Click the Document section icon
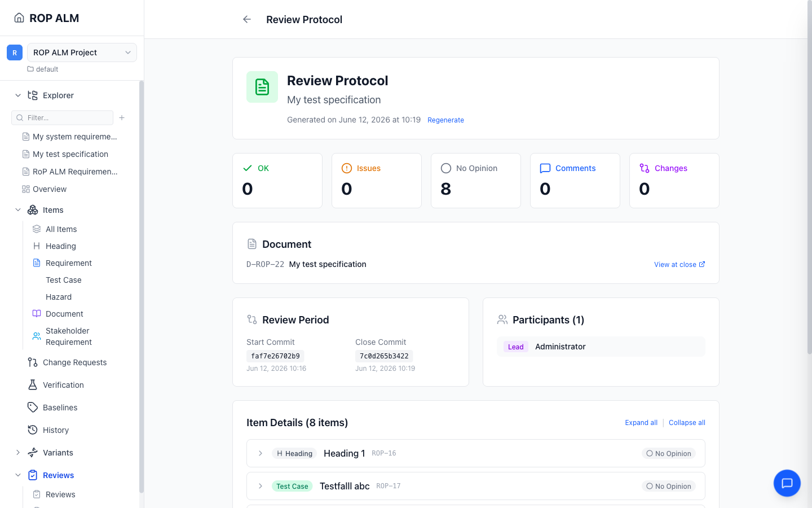812x508 pixels. tap(252, 244)
